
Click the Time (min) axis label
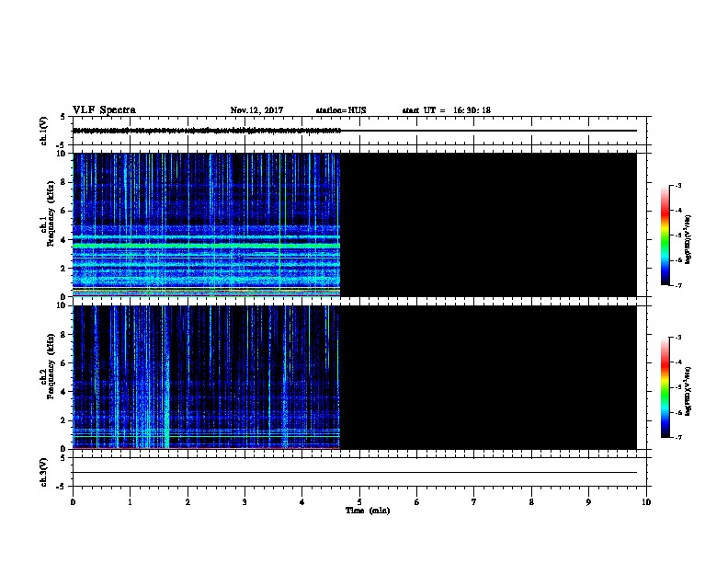pos(368,511)
